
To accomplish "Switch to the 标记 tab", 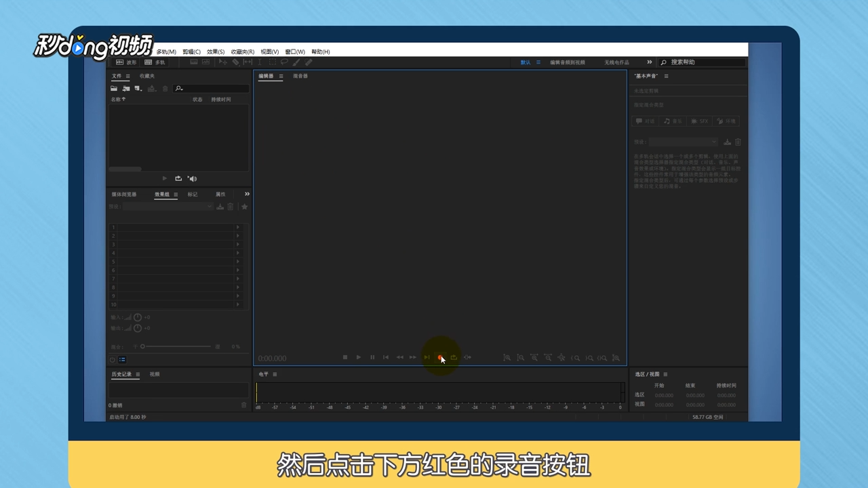I will [193, 195].
